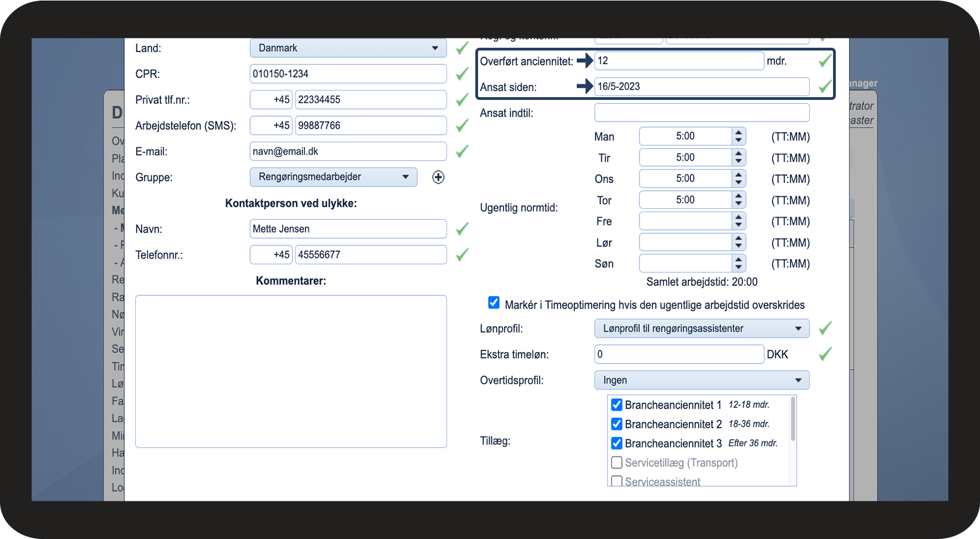Expand the Overtidsprofil dropdown
The height and width of the screenshot is (539, 980).
701,380
